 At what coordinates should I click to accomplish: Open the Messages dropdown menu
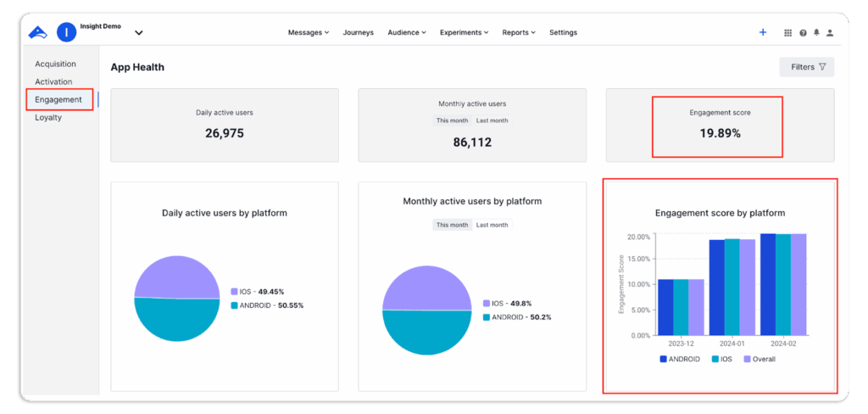pos(309,33)
